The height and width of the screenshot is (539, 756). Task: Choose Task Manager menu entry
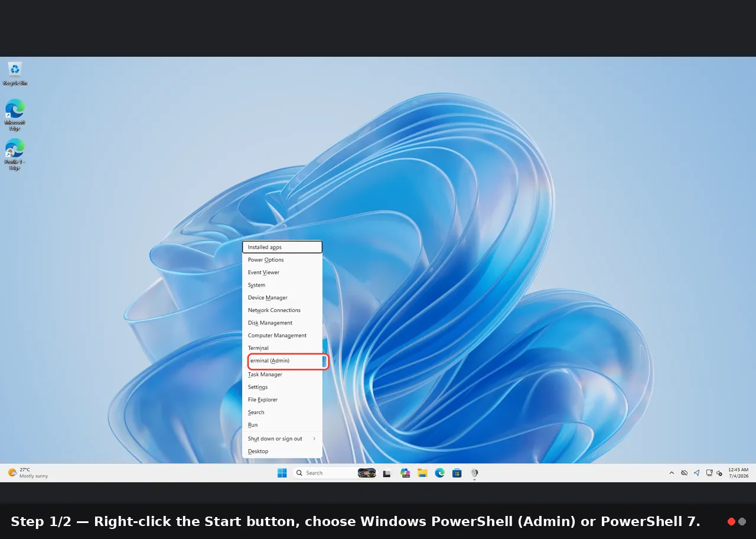(x=282, y=374)
